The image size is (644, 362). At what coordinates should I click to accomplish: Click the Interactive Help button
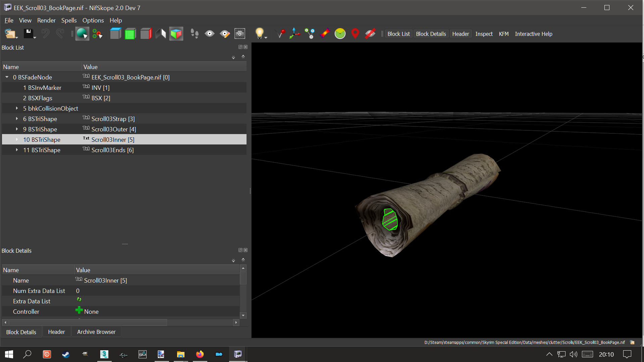pos(533,34)
